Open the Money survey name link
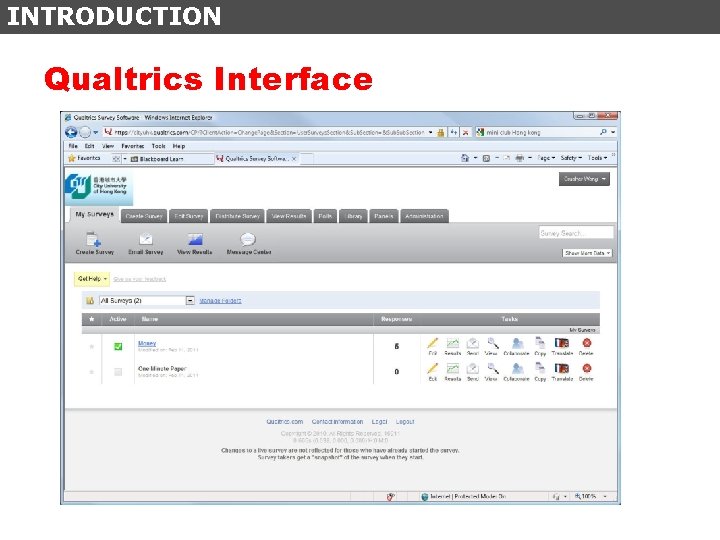This screenshot has height=540, width=720. [x=147, y=343]
